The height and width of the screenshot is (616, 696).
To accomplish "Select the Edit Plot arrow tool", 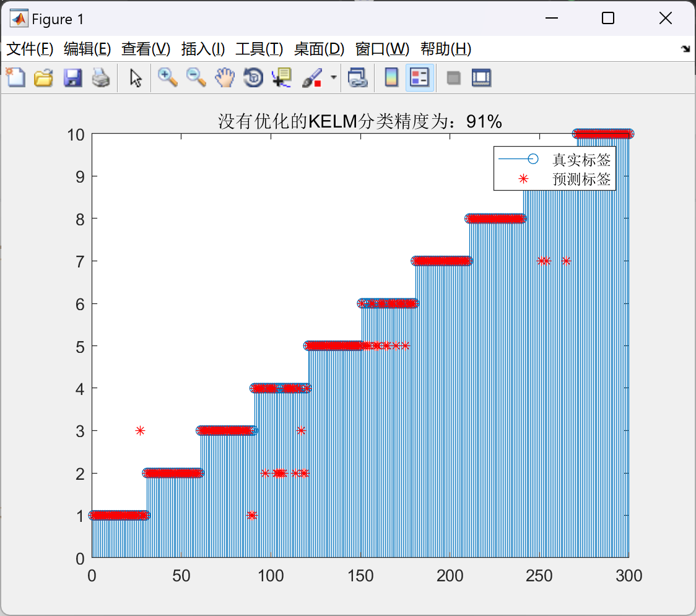I will pyautogui.click(x=136, y=77).
